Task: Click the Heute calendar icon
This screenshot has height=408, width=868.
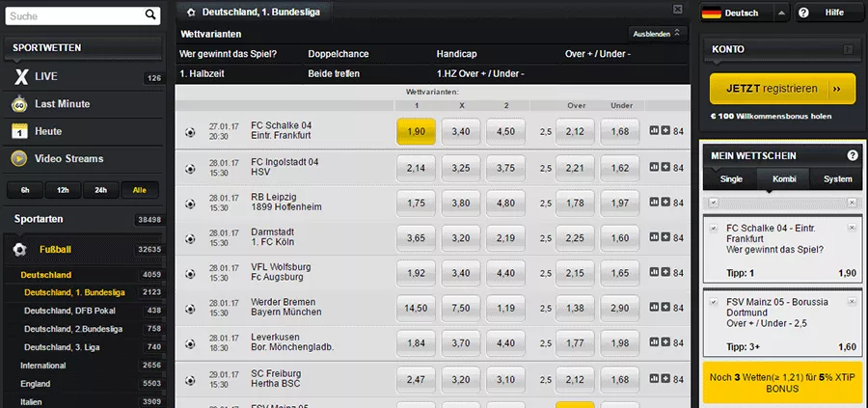Action: [x=19, y=131]
